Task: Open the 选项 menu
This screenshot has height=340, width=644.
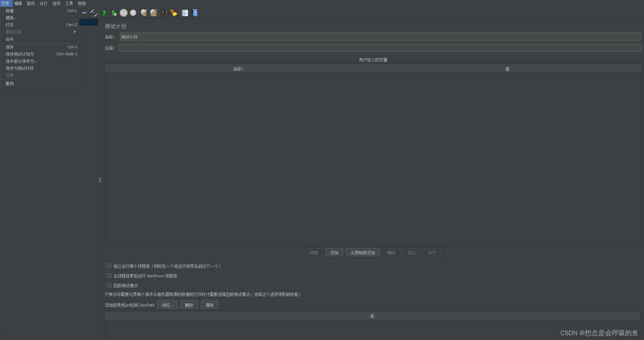Action: pyautogui.click(x=56, y=3)
